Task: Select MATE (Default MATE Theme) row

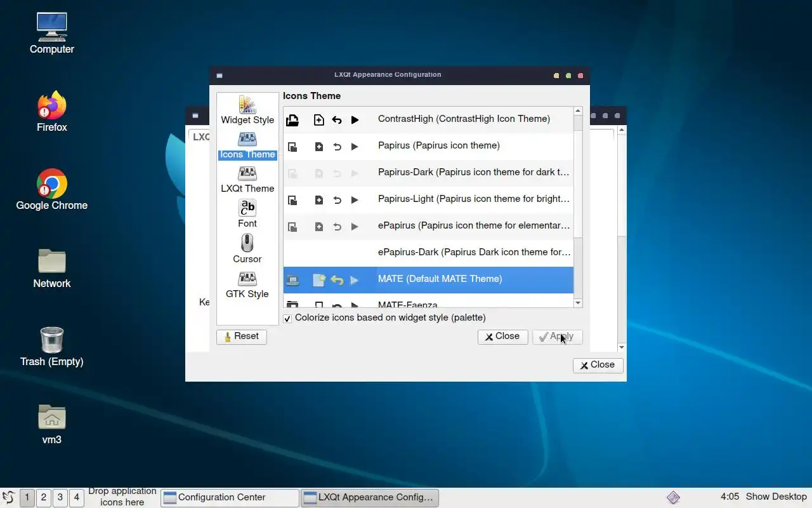Action: 428,279
